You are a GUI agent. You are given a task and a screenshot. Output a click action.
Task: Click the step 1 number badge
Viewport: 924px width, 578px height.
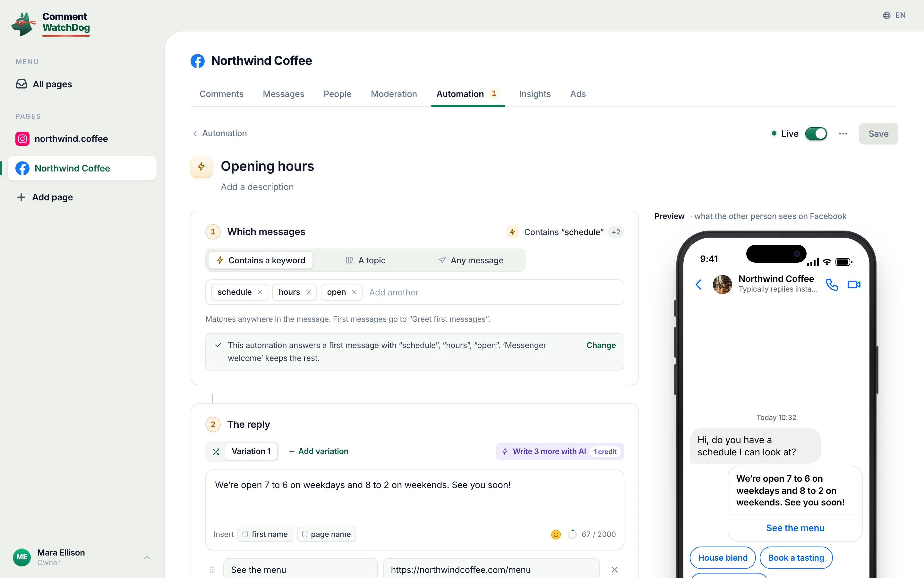click(x=213, y=232)
